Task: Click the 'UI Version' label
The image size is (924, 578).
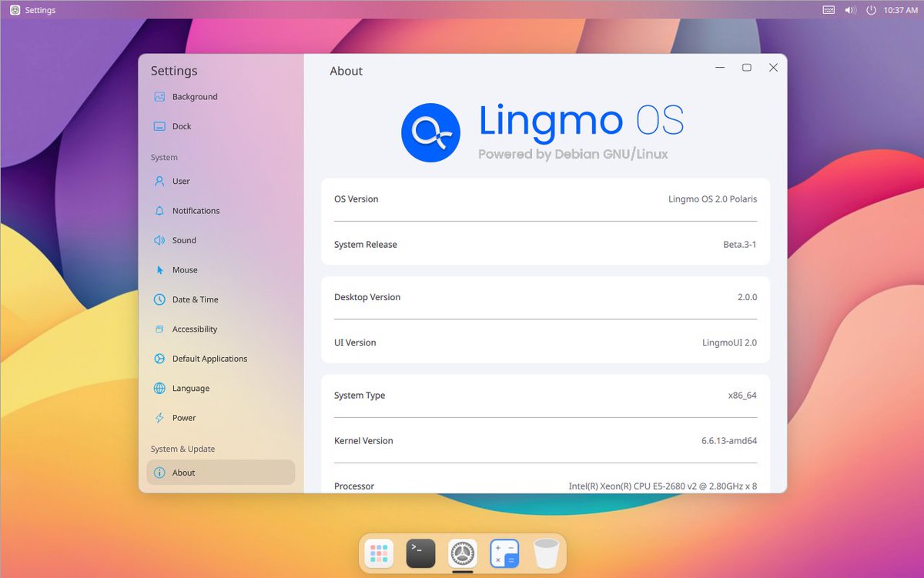Action: click(355, 342)
